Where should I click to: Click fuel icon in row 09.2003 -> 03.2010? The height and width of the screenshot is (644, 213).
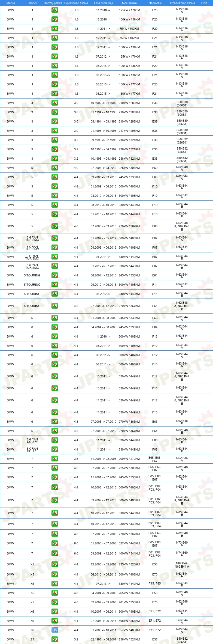pyautogui.click(x=55, y=177)
